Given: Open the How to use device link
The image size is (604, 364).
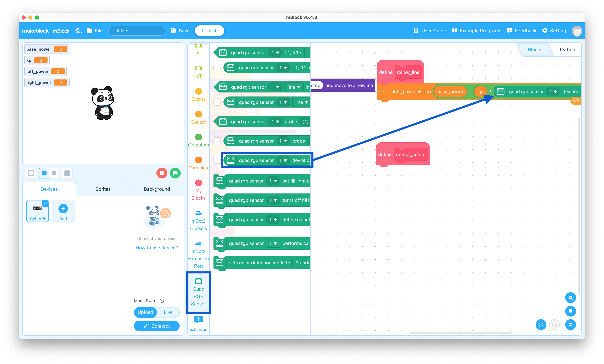Looking at the screenshot, I should (x=157, y=248).
